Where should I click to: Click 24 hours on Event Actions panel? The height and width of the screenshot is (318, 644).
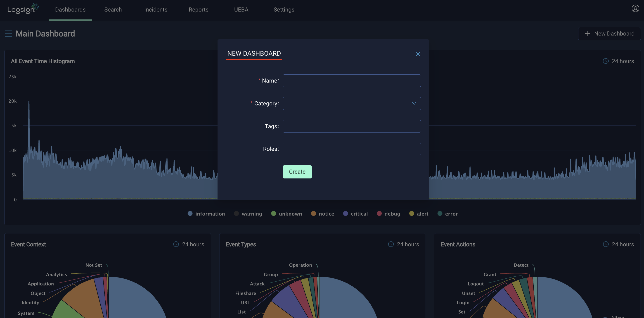623,244
